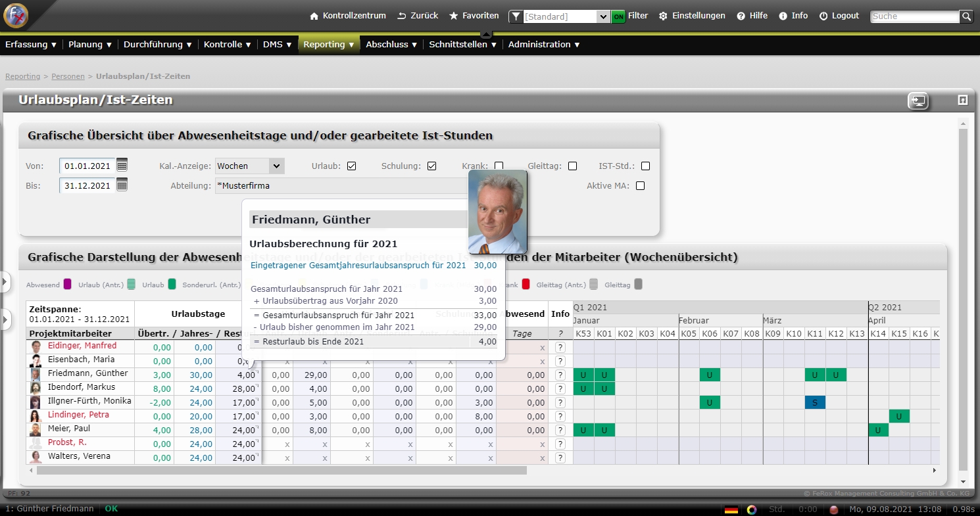This screenshot has width=980, height=516.
Task: Open the Reporting menu
Action: click(x=329, y=45)
